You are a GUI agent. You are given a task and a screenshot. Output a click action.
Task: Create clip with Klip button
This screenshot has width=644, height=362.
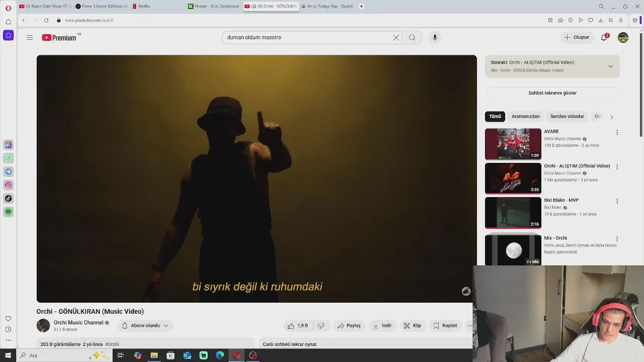(412, 326)
